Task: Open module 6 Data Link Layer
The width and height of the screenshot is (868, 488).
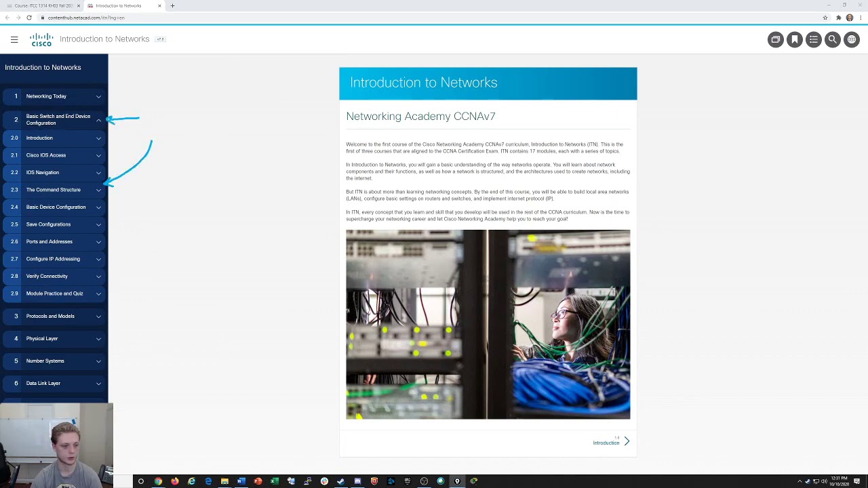Action: click(x=54, y=383)
